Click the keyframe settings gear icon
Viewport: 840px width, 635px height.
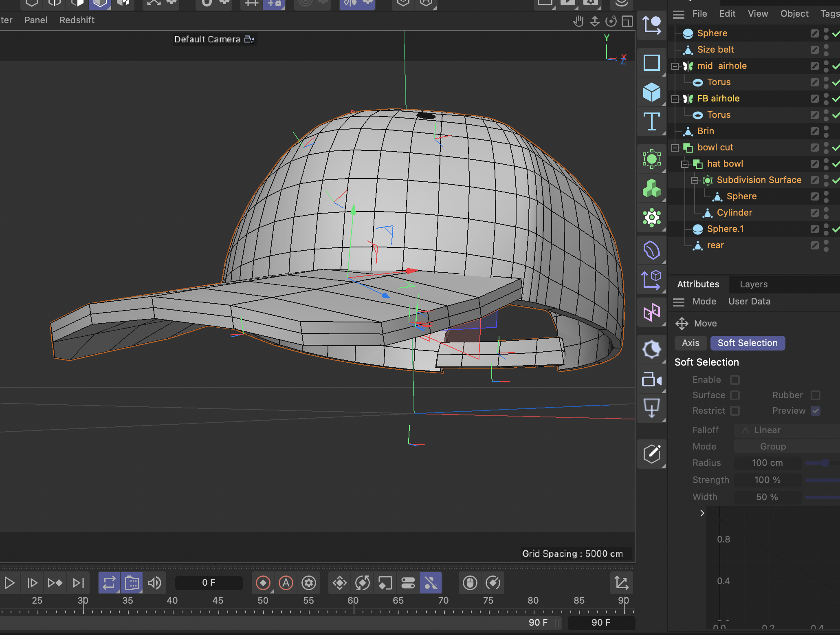tap(308, 583)
